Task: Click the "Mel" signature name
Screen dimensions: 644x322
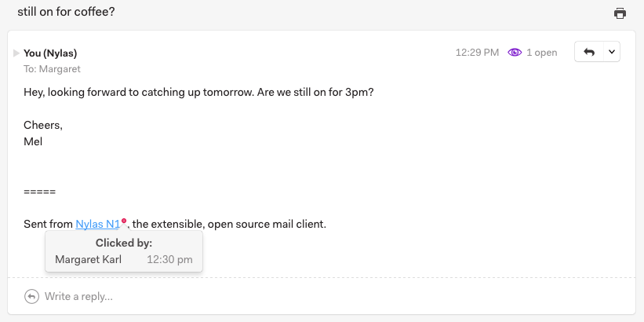Action: [33, 141]
